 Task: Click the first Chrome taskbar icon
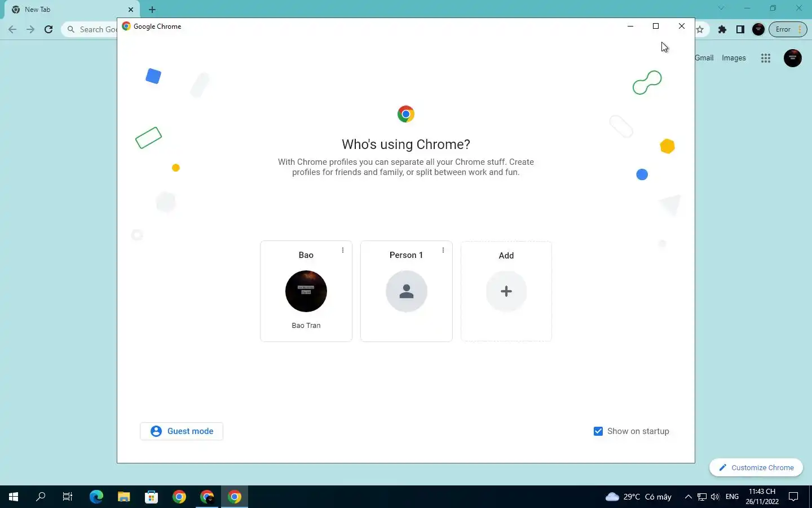pyautogui.click(x=179, y=497)
